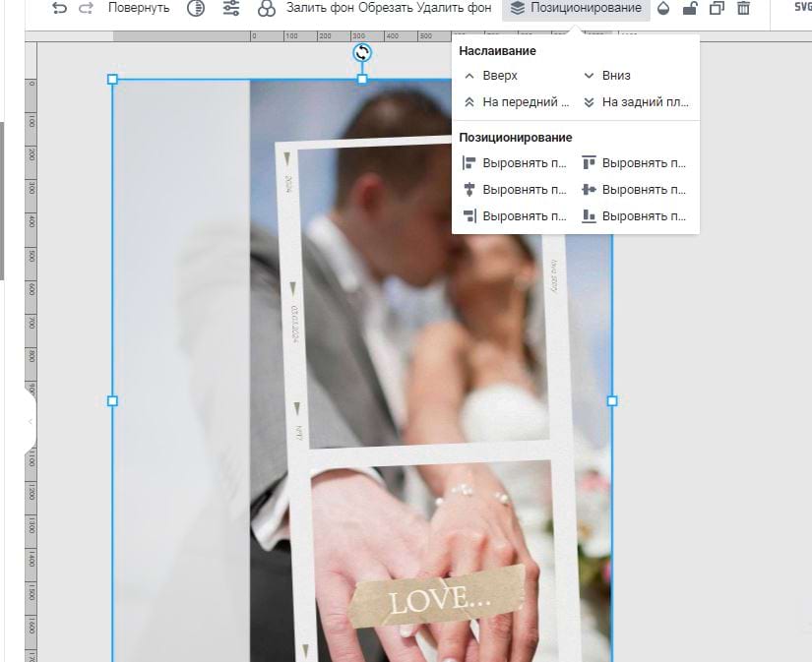Screen dimensions: 812x662
Task: Click Залить фон in toolbar
Action: click(x=320, y=8)
